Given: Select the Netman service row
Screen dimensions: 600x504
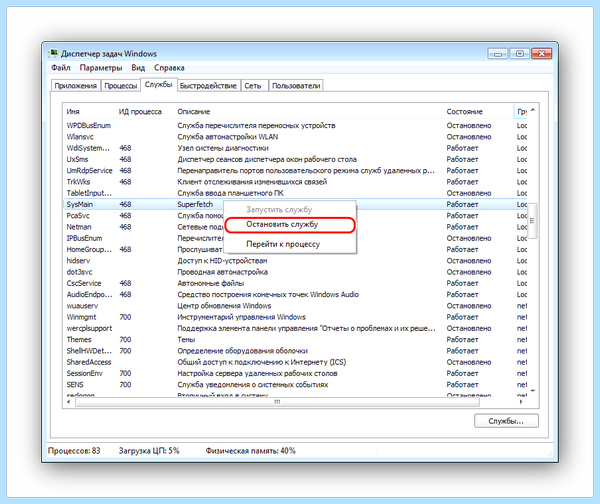Looking at the screenshot, I should pos(295,227).
